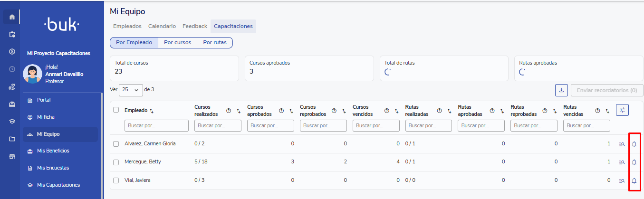Switch to the Por cursos view
The width and height of the screenshot is (644, 199).
pos(177,42)
